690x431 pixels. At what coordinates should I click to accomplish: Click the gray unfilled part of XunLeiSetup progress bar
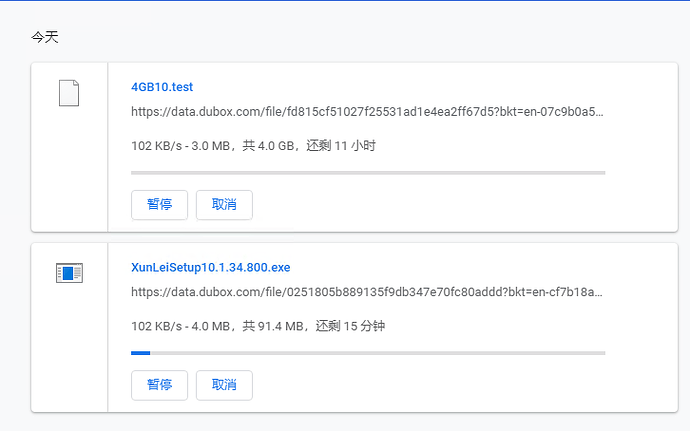[378, 353]
